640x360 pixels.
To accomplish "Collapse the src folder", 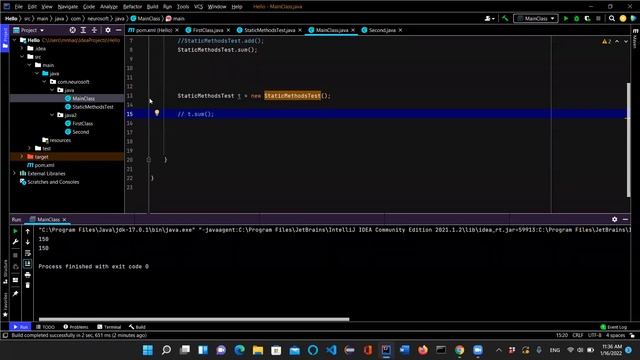I will [x=22, y=57].
